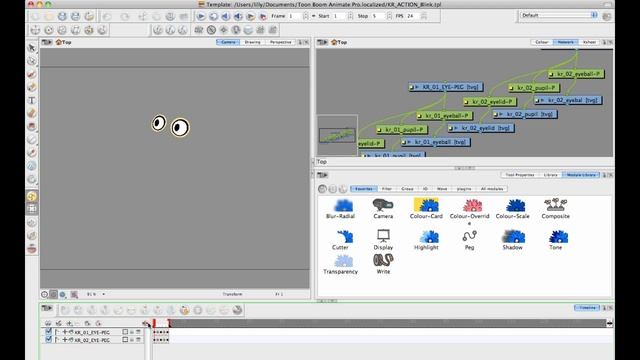
Task: Select the Tone module icon
Action: pos(558,237)
